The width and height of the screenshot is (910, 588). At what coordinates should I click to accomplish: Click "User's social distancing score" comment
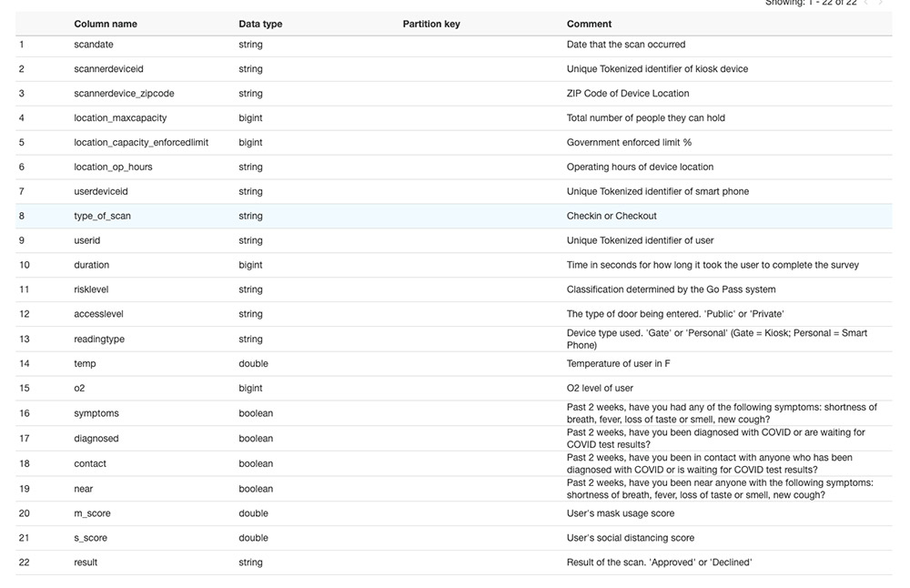click(x=631, y=538)
